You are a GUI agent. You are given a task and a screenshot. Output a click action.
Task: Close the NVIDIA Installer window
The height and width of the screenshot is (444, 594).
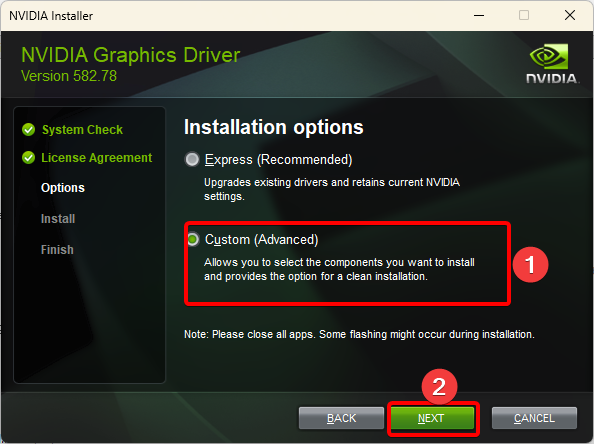click(570, 16)
